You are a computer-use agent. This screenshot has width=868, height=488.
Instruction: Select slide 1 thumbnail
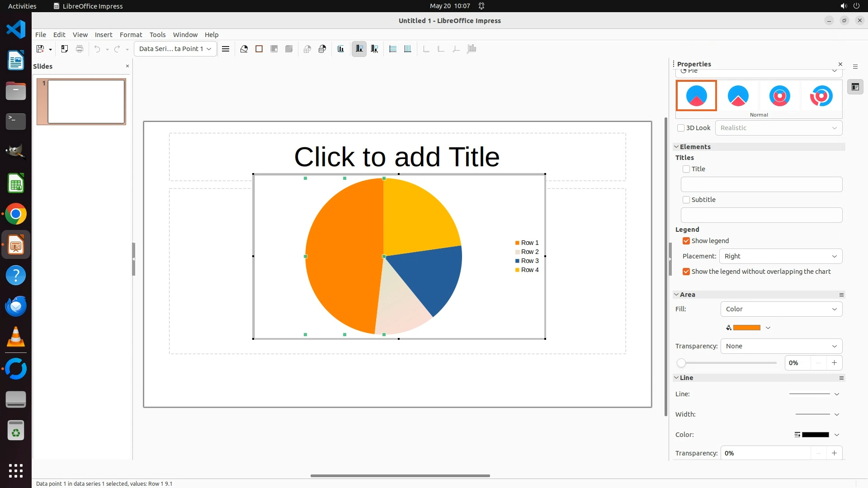86,101
